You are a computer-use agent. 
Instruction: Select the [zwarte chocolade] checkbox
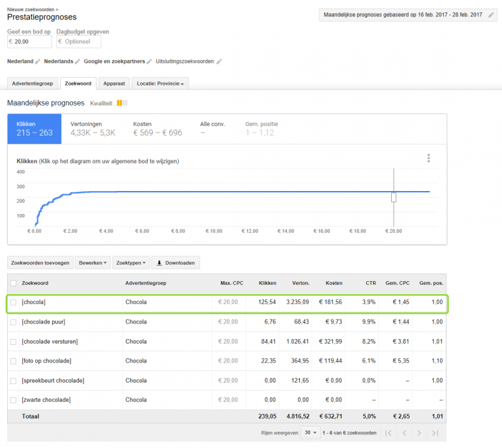pyautogui.click(x=14, y=400)
